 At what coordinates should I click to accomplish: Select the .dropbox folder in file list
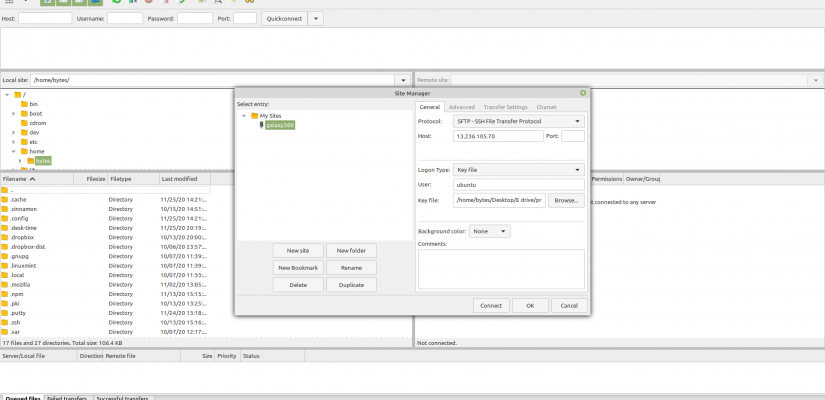tap(21, 237)
